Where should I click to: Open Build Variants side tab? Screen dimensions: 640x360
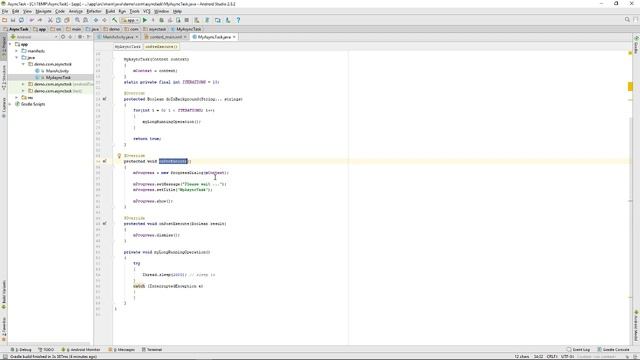(x=4, y=295)
